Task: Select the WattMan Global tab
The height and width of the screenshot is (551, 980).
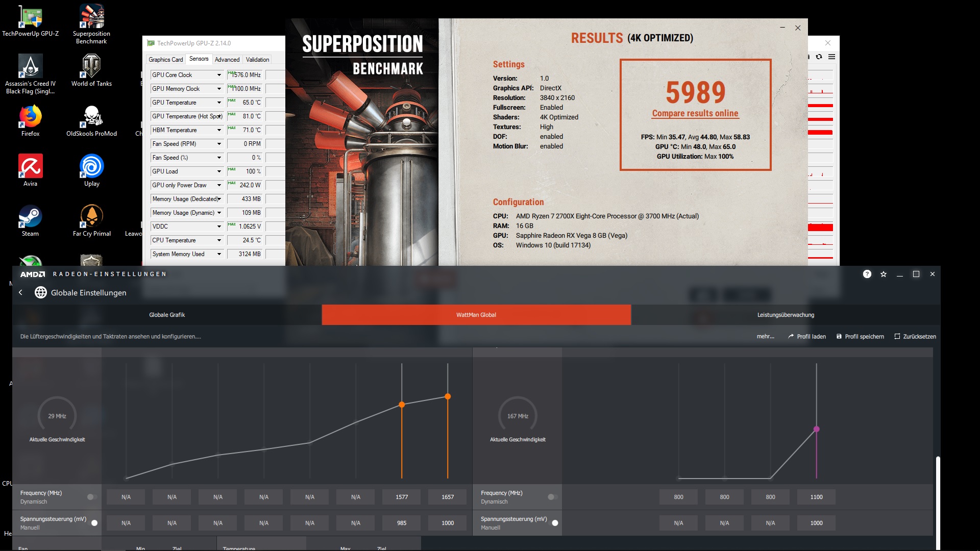Action: coord(476,315)
